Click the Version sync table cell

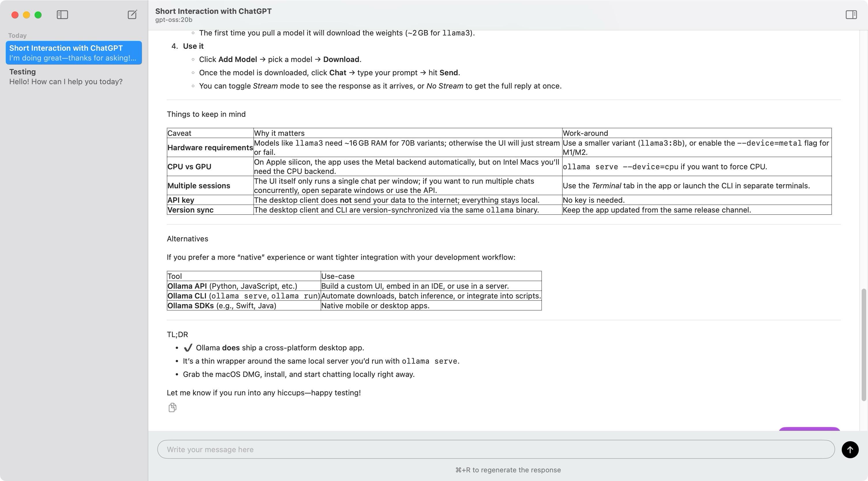tap(210, 210)
